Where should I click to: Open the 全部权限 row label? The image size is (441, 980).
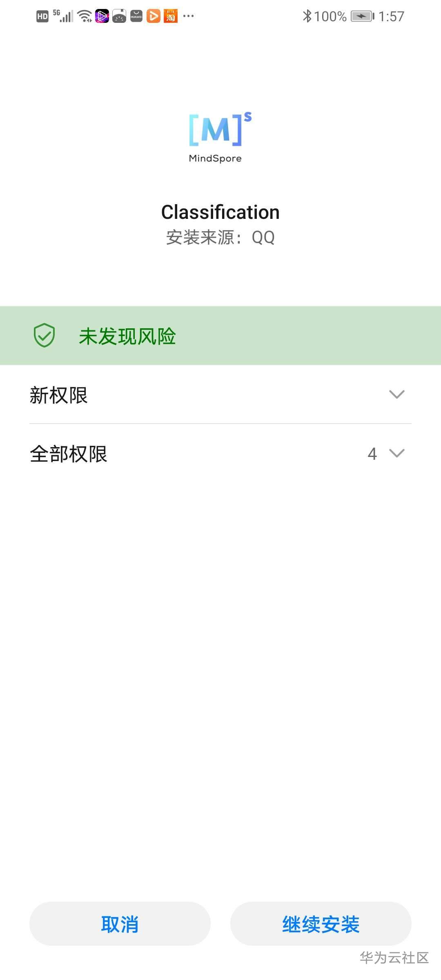pyautogui.click(x=69, y=454)
